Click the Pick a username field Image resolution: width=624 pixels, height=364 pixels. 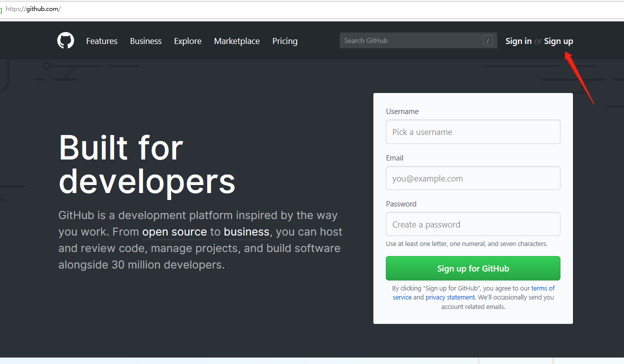tap(473, 132)
